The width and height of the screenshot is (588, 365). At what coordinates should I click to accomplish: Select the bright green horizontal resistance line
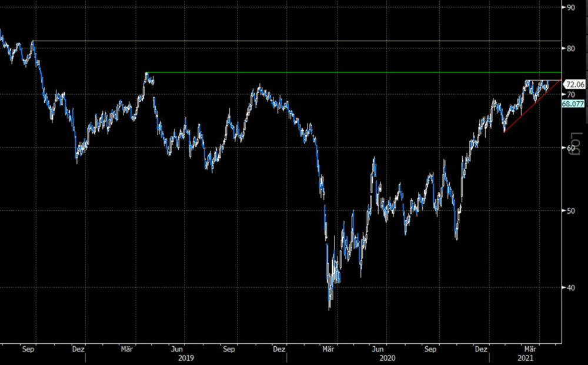point(353,72)
